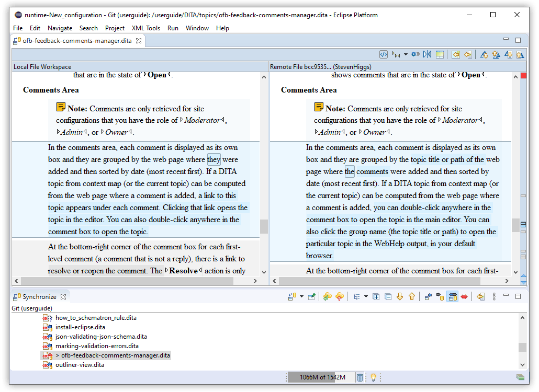Open the File menu
Image resolution: width=539 pixels, height=392 pixels.
(18, 28)
